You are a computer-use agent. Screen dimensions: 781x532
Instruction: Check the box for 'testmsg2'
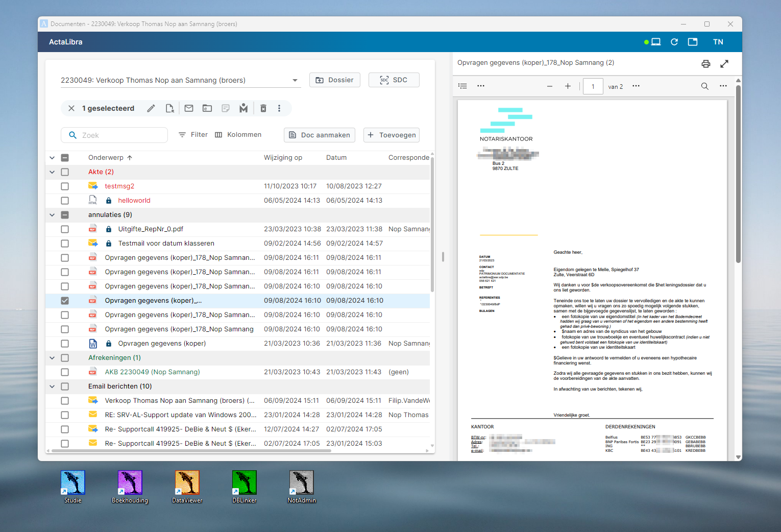pos(65,186)
